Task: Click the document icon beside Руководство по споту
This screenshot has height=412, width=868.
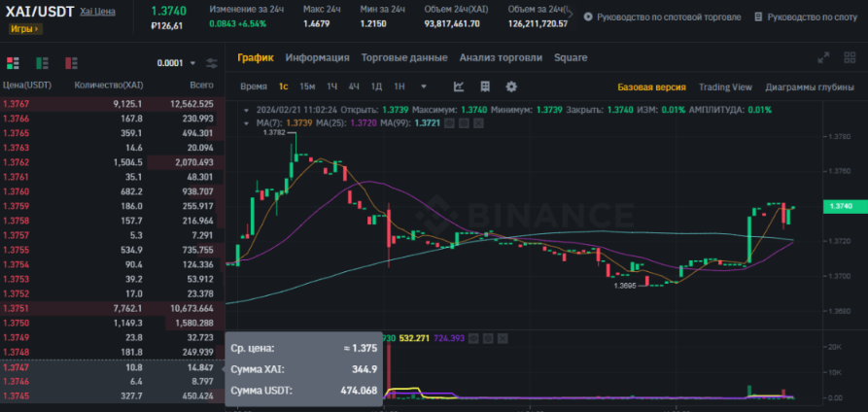Action: pyautogui.click(x=758, y=17)
